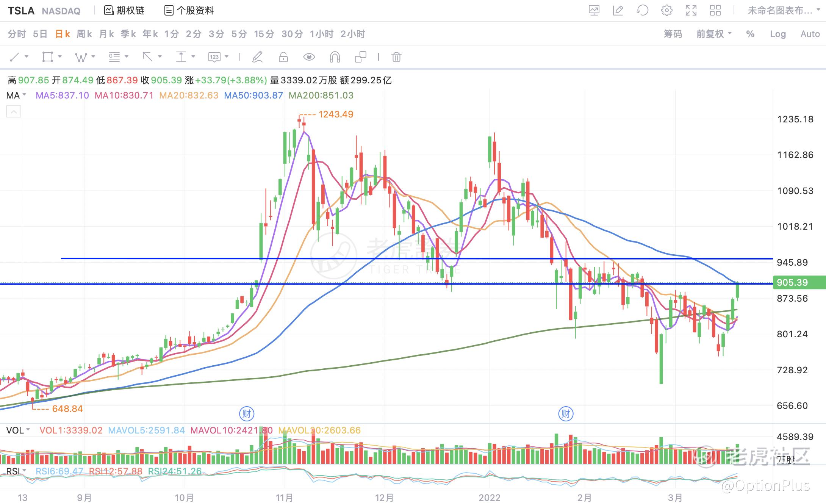This screenshot has width=826, height=504.
Task: Click the 筹码 chip distribution button
Action: (673, 34)
